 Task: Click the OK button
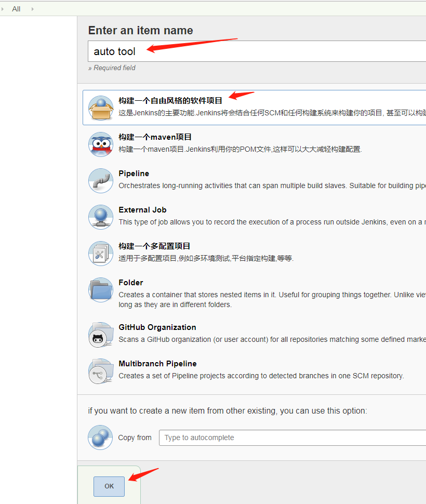(x=109, y=486)
